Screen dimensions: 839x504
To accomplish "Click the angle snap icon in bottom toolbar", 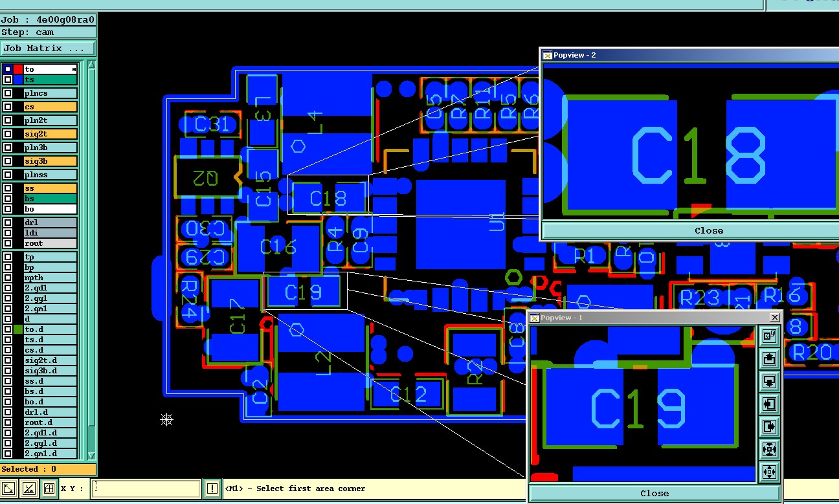I will click(28, 488).
